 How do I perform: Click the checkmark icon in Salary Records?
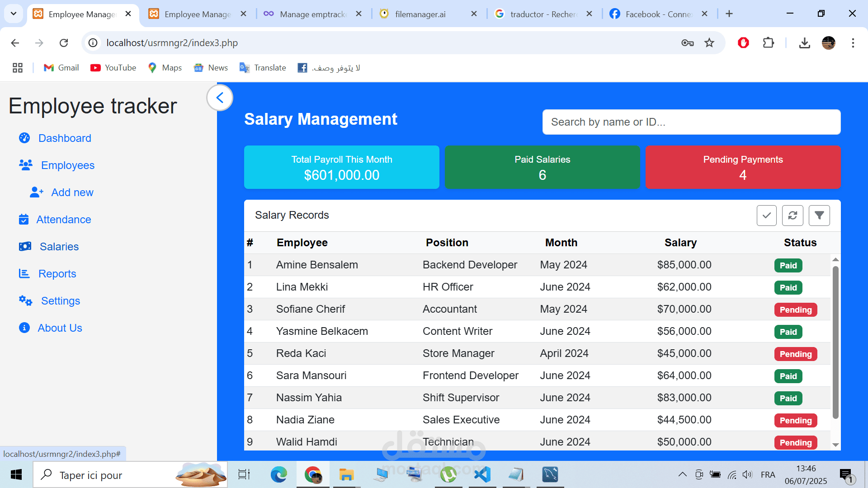coord(766,216)
